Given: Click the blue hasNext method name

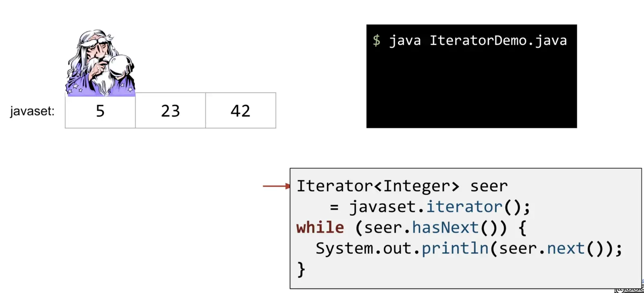Looking at the screenshot, I should tap(445, 228).
